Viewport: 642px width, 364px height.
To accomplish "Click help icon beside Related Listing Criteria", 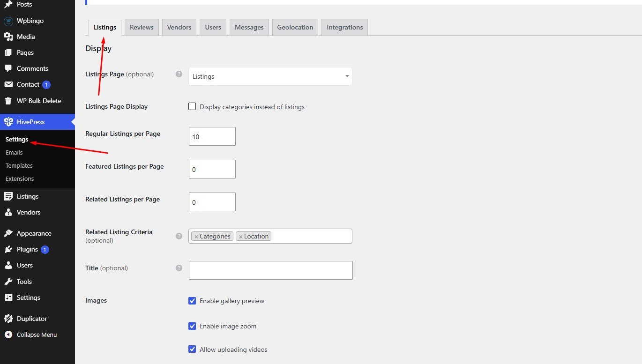I will pos(179,236).
